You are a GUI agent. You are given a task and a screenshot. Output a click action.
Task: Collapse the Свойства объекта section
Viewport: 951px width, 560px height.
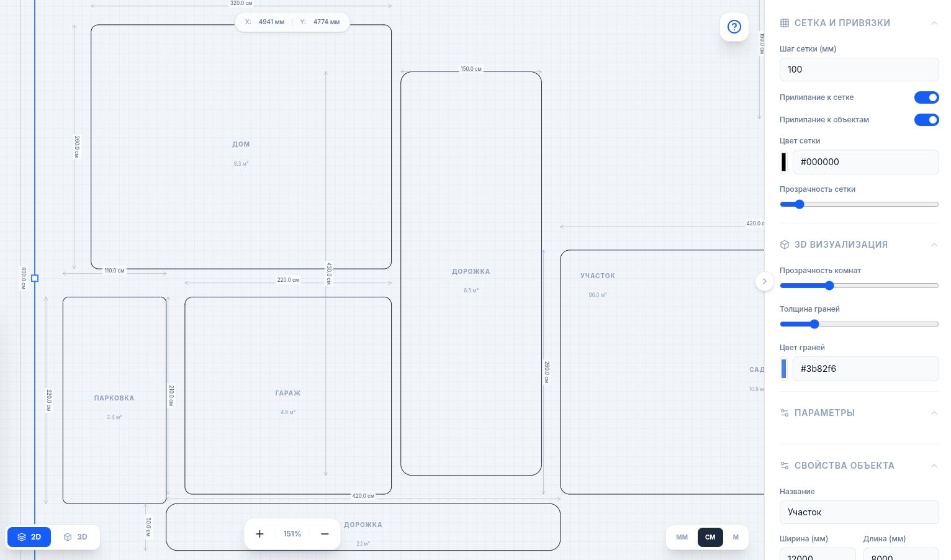pos(934,466)
